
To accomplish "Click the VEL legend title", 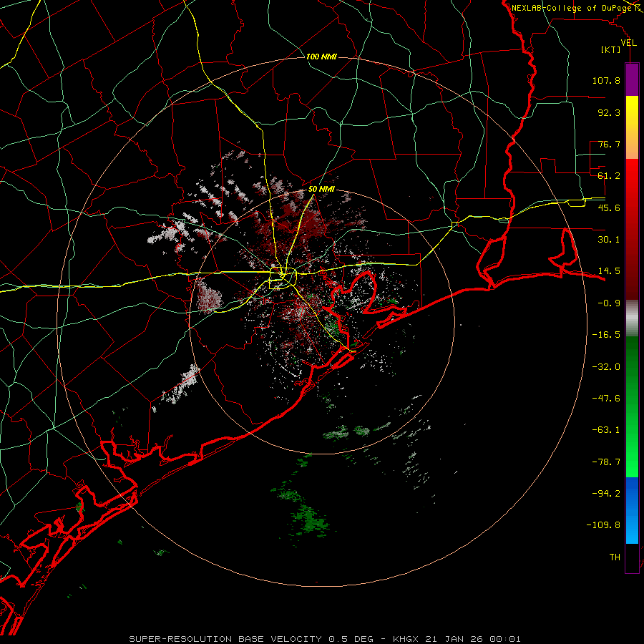I will click(x=628, y=43).
